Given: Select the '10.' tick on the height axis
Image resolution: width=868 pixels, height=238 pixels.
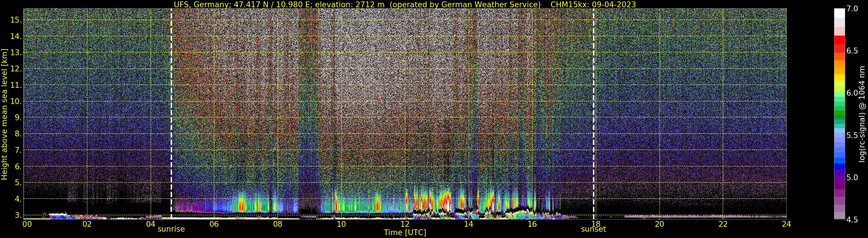Looking at the screenshot, I should coord(16,101).
